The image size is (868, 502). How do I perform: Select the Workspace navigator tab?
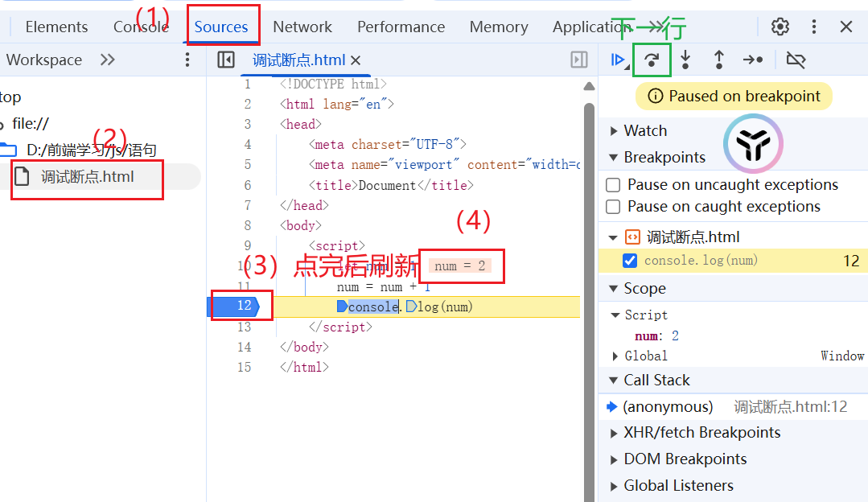(x=43, y=60)
